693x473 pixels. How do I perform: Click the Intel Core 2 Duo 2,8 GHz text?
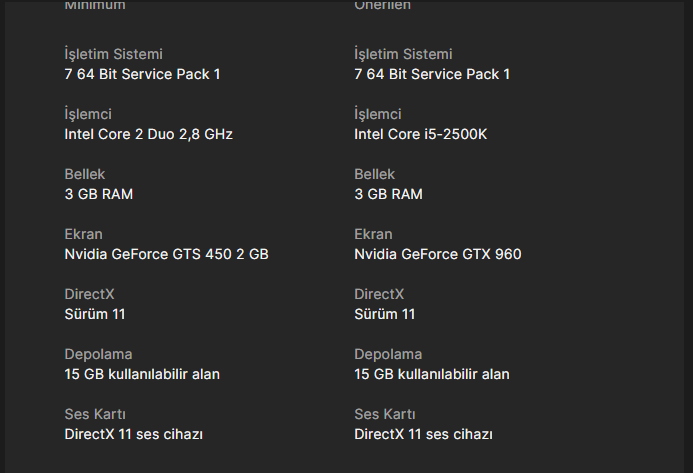tap(149, 134)
